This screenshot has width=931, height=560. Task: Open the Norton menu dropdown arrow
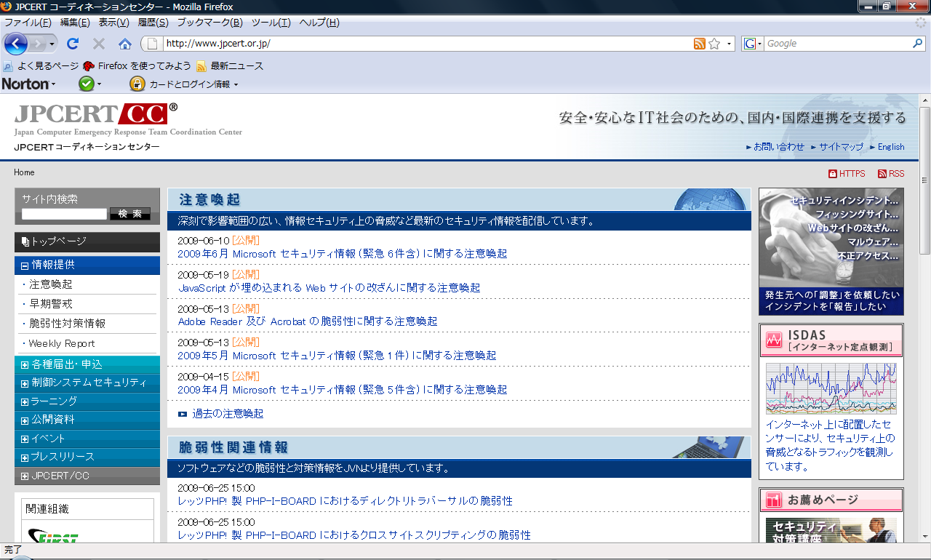53,84
